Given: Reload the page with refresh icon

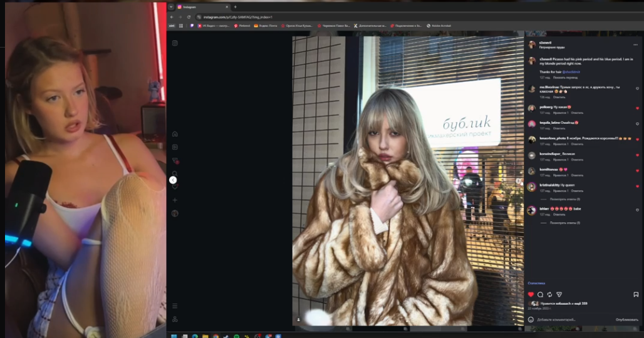Looking at the screenshot, I should (x=189, y=18).
